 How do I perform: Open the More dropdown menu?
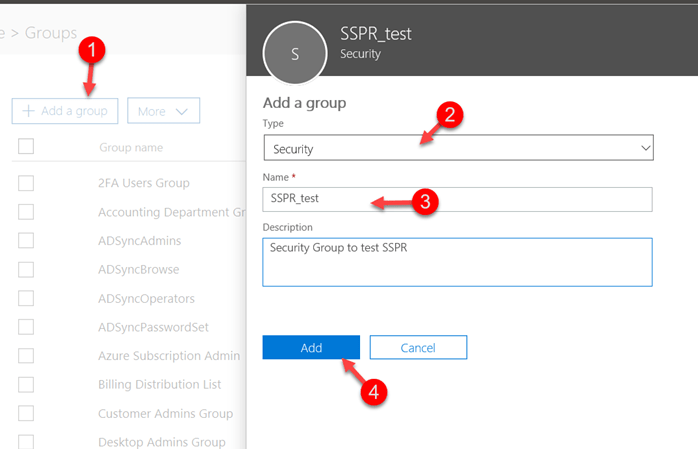pyautogui.click(x=164, y=111)
